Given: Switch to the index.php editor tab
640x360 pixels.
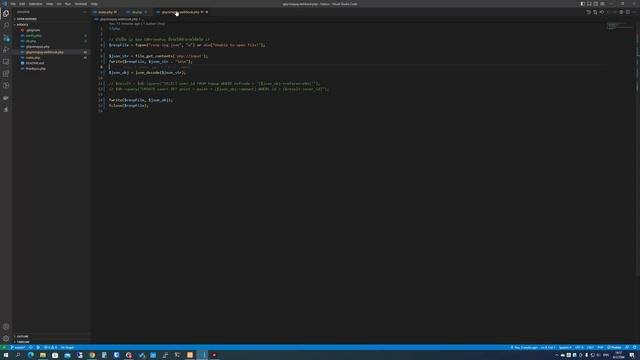Looking at the screenshot, I should [105, 12].
